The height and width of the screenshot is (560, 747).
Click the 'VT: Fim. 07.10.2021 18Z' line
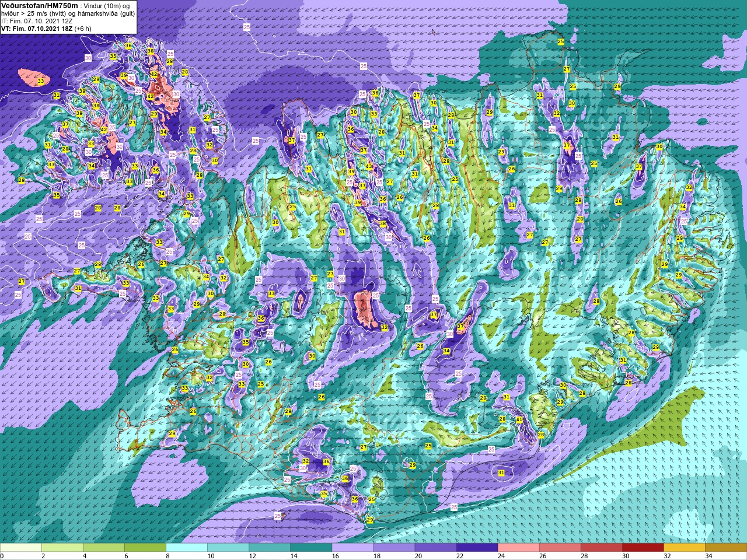37,28
